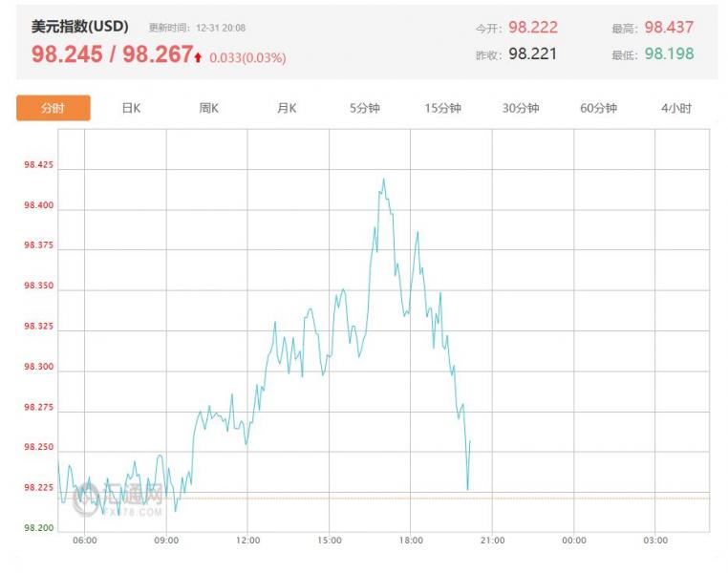Click the red up-arrow price change icon

[198, 57]
